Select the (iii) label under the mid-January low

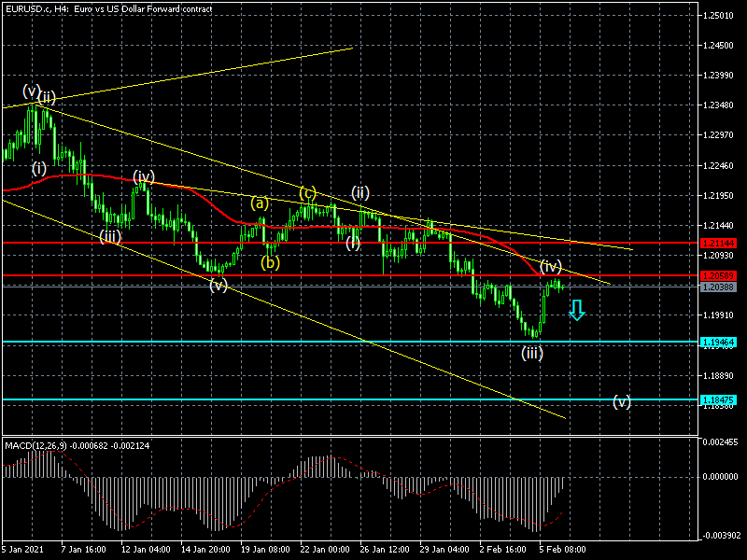click(110, 237)
